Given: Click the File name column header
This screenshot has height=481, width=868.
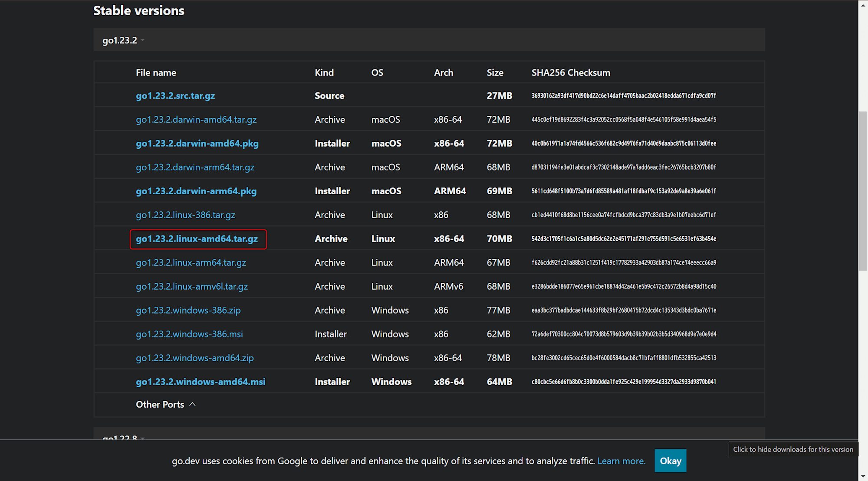Looking at the screenshot, I should [156, 73].
